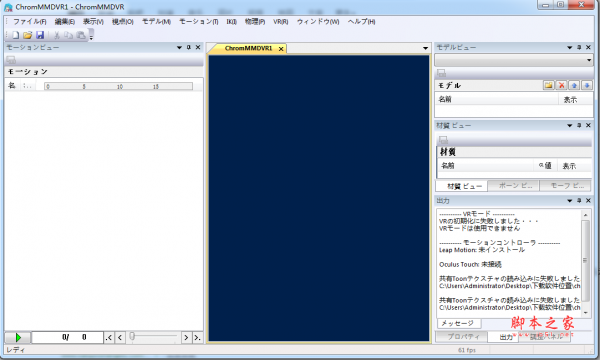Toggle auto-hide pin on 出力 panel
Image resolution: width=600 pixels, height=360 pixels.
579,200
